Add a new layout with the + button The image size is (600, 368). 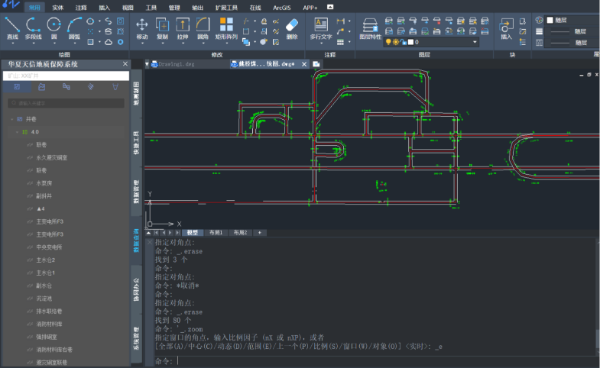pos(259,233)
